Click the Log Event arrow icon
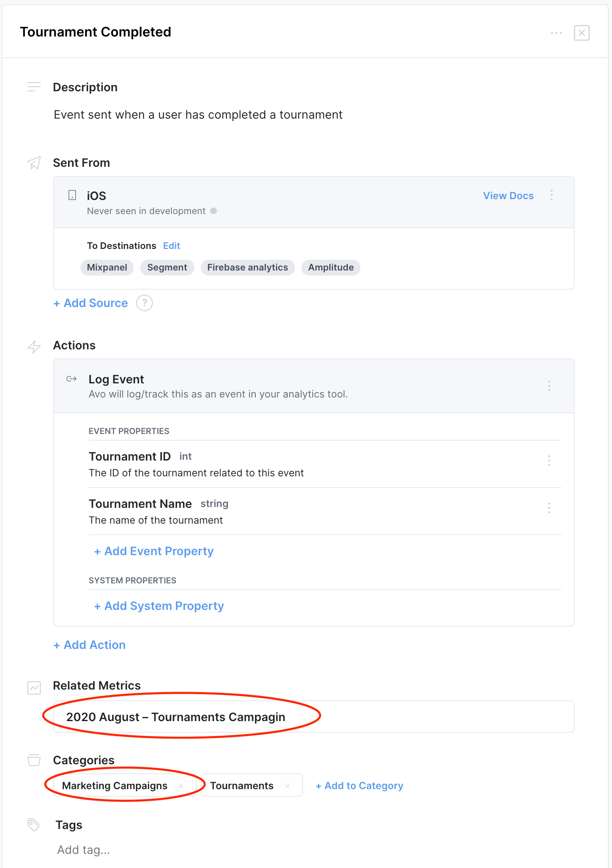 tap(71, 379)
